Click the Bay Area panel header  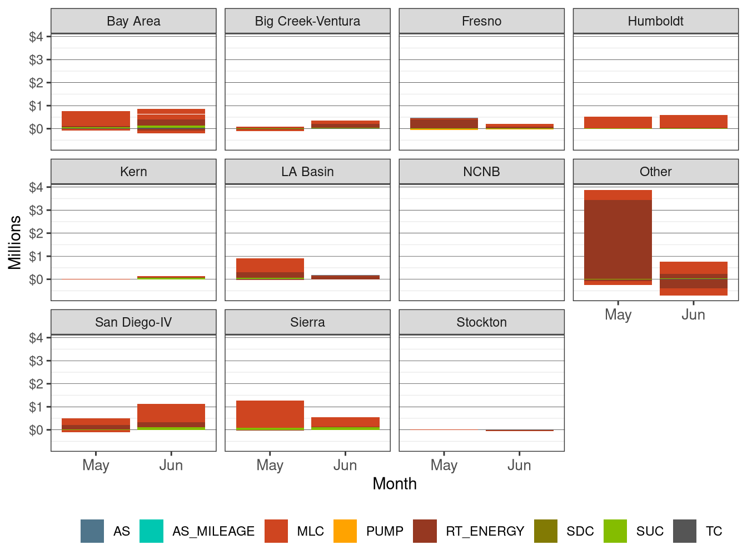[133, 21]
